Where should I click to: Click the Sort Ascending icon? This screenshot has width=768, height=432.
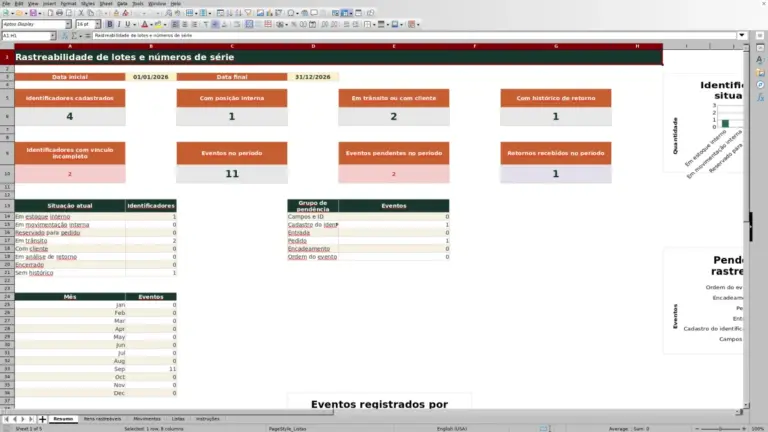[230, 13]
